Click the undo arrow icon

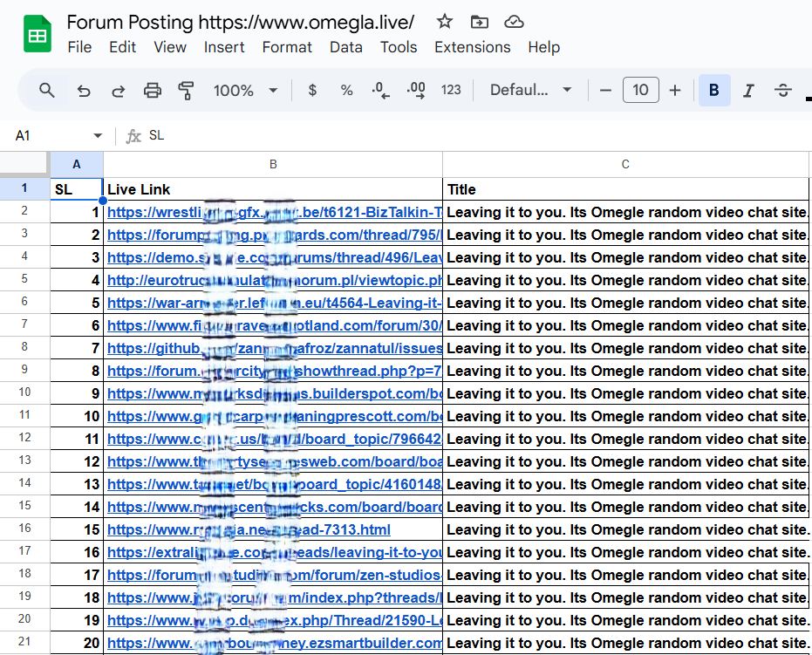[x=84, y=90]
